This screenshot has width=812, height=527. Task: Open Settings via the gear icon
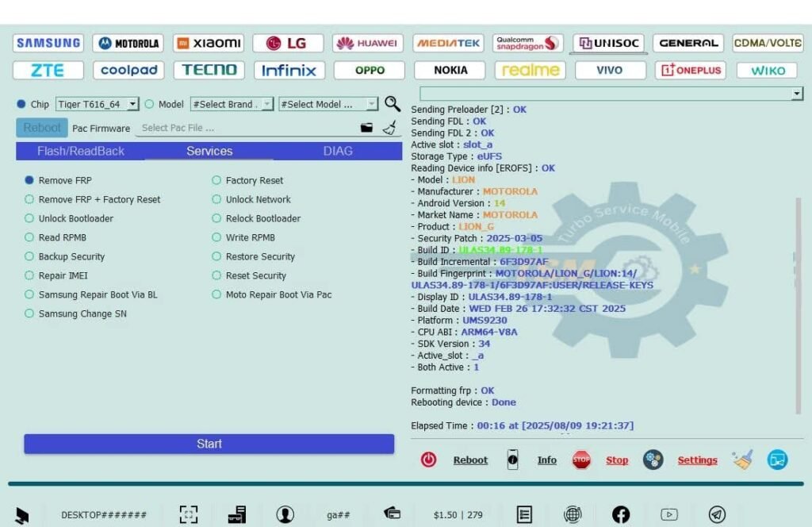click(653, 460)
